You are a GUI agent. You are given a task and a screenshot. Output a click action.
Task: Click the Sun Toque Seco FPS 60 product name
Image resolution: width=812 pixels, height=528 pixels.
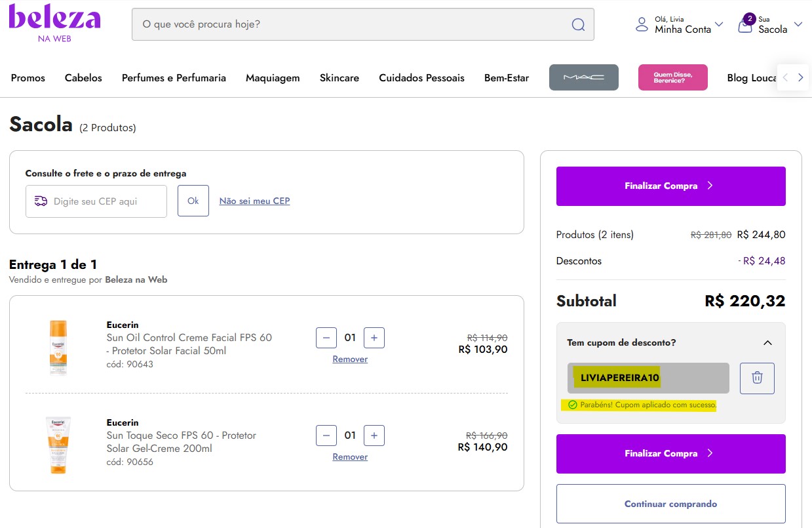tap(182, 442)
